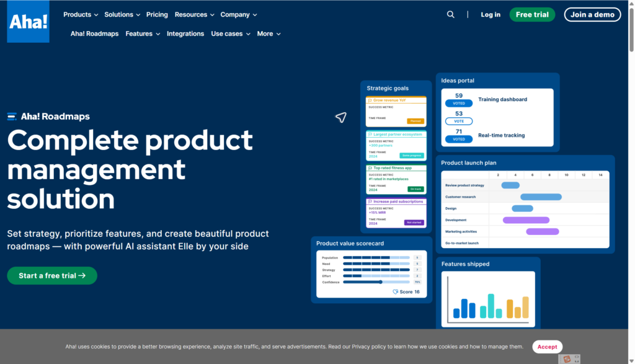Click the Score 16 shield icon
This screenshot has height=364, width=635.
click(395, 291)
